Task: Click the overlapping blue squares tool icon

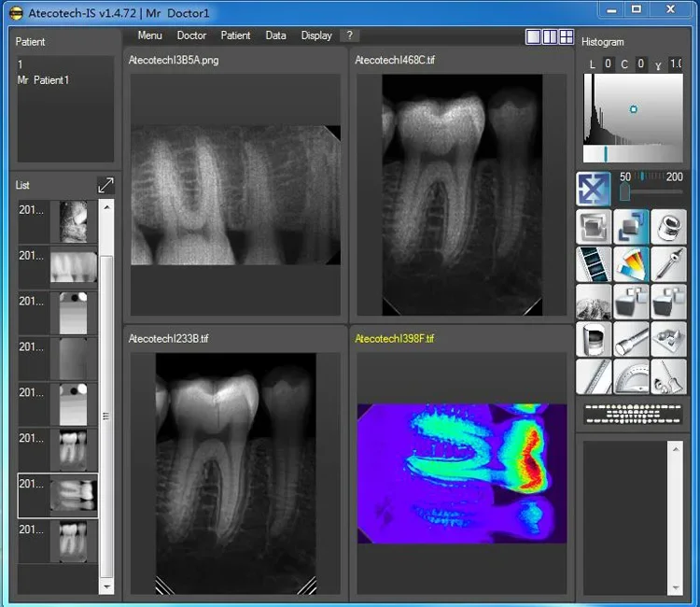Action: pyautogui.click(x=632, y=227)
